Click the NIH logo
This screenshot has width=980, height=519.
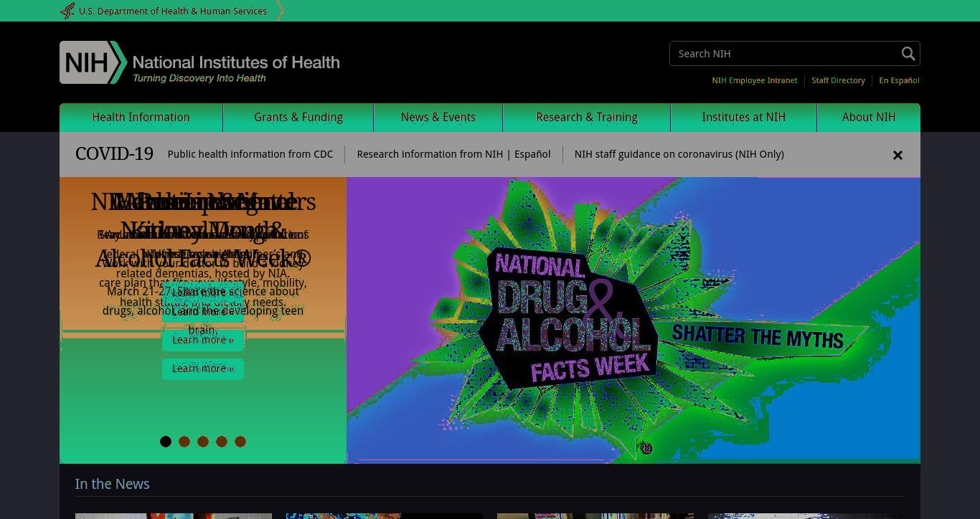tap(93, 62)
